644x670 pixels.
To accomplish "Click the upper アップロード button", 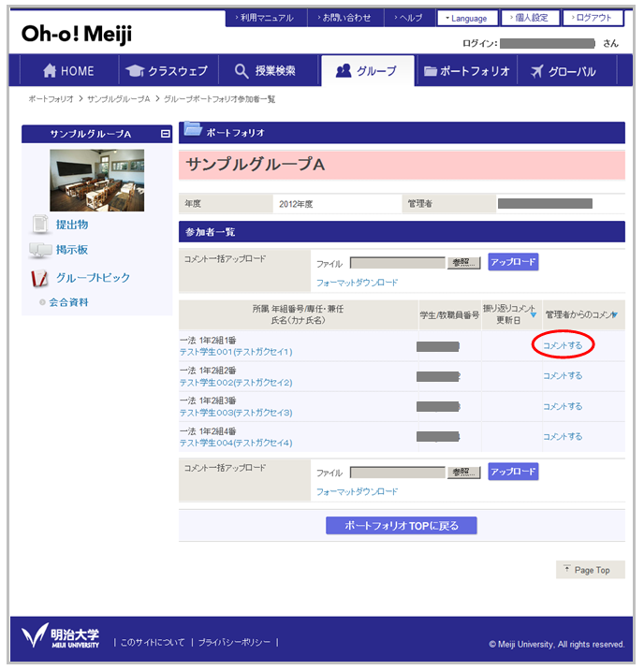I will point(513,262).
